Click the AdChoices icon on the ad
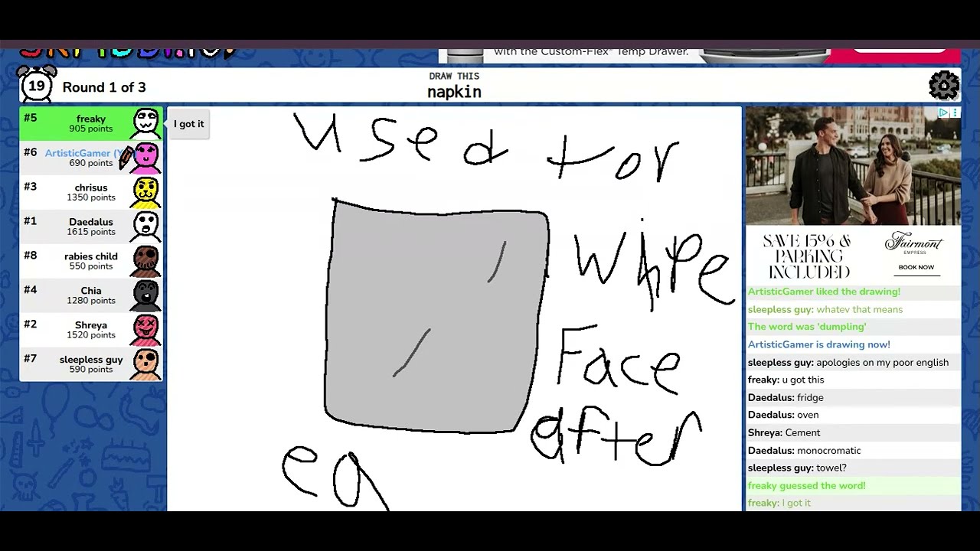 (944, 112)
